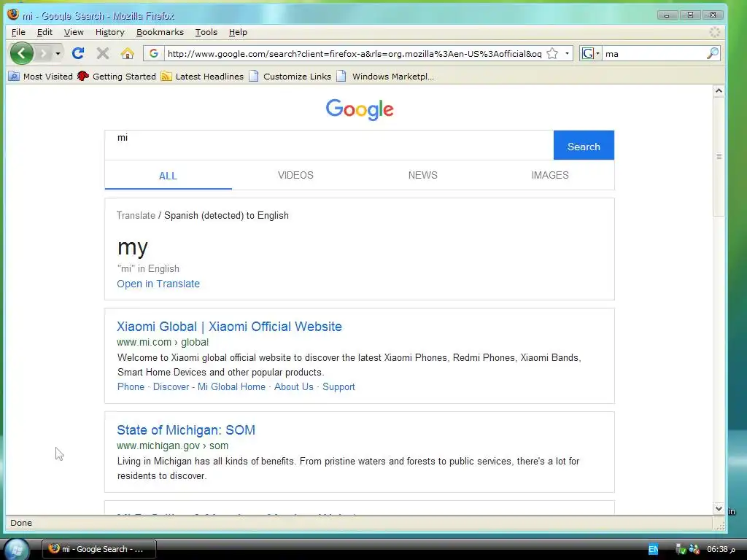Click the Windows Start orb

[x=16, y=549]
